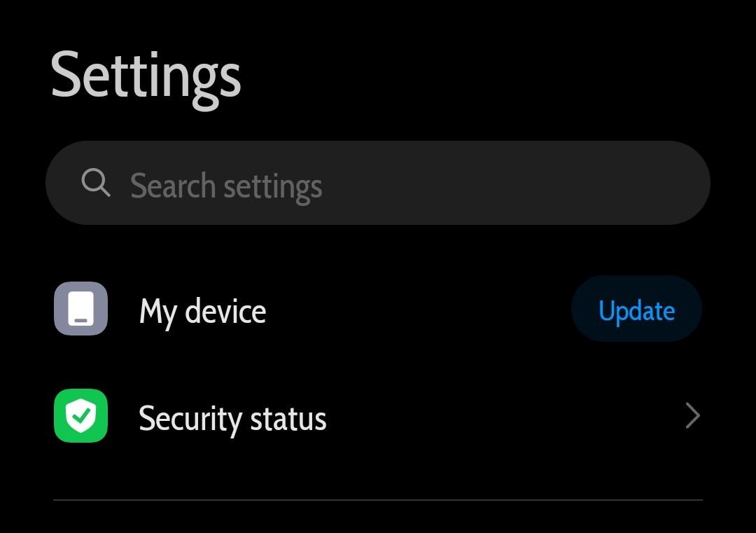This screenshot has width=756, height=533.
Task: Click the white checkmark inside the green shield
Action: tap(82, 416)
